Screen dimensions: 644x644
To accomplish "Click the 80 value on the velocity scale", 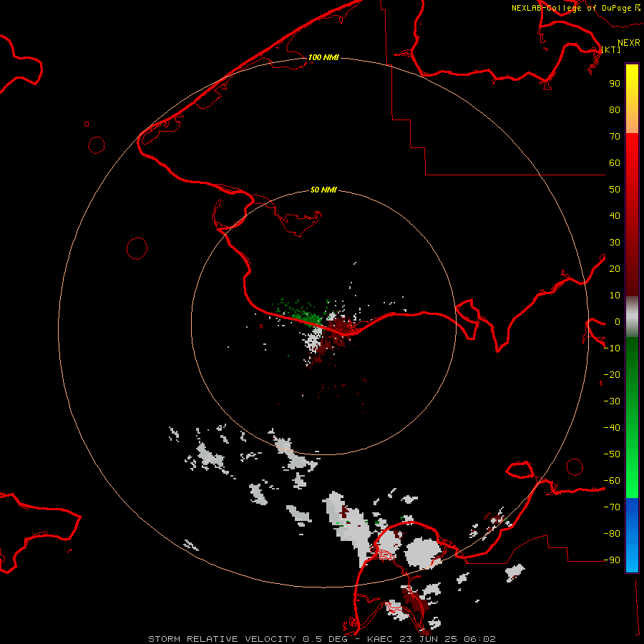I will (615, 110).
